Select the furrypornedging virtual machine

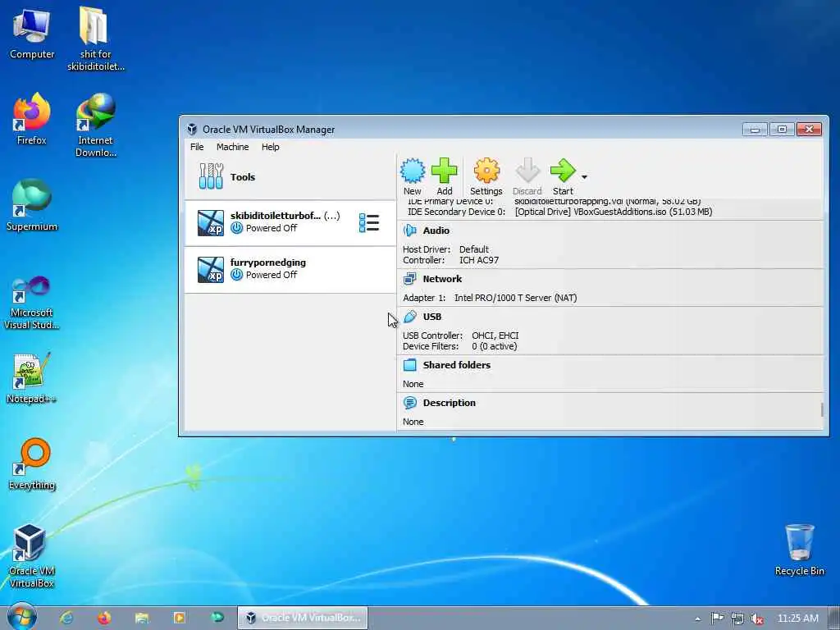(290, 269)
